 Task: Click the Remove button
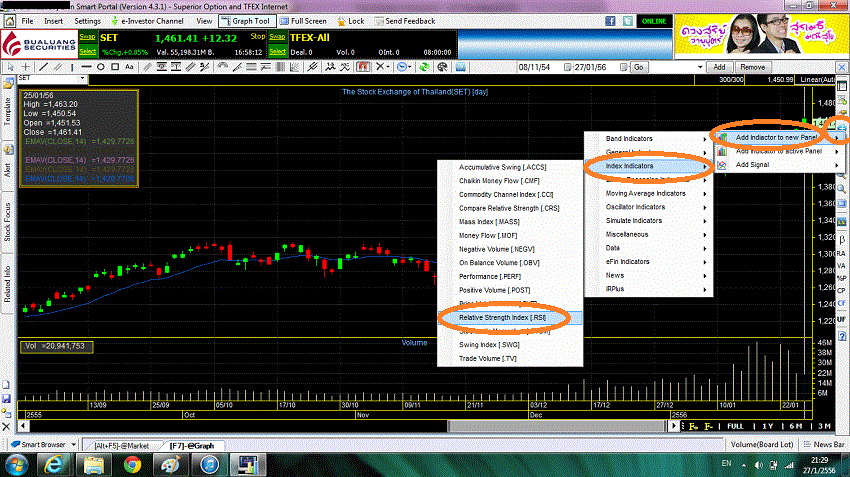coord(752,67)
